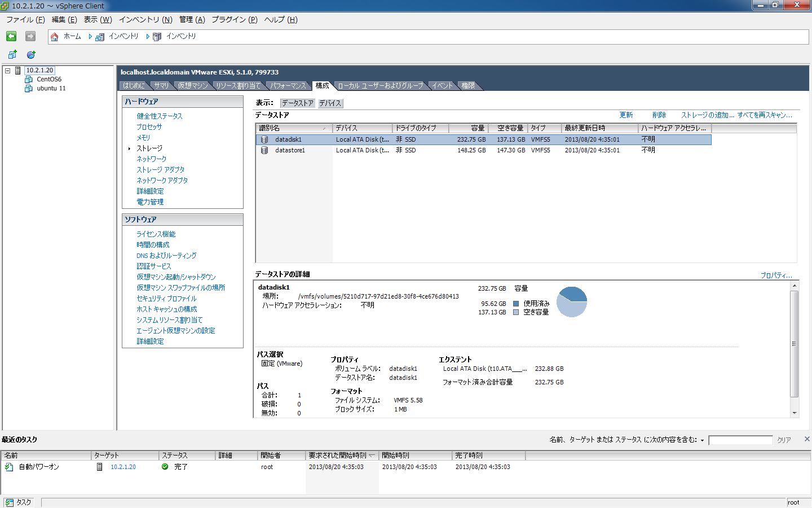
Task: Click the second インベントリ breadcrumb icon
Action: pyautogui.click(x=157, y=37)
